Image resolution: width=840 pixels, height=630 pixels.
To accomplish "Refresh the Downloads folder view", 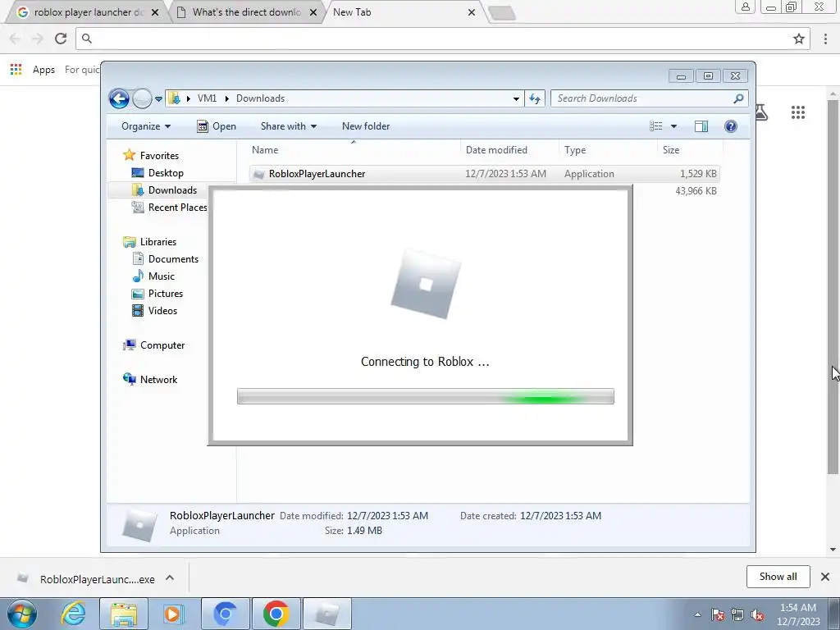I will tap(535, 98).
